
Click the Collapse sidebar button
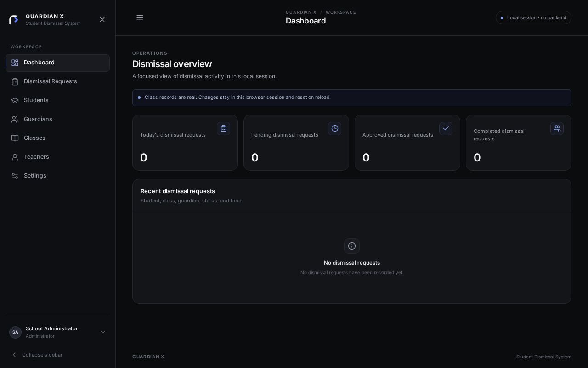click(x=37, y=355)
